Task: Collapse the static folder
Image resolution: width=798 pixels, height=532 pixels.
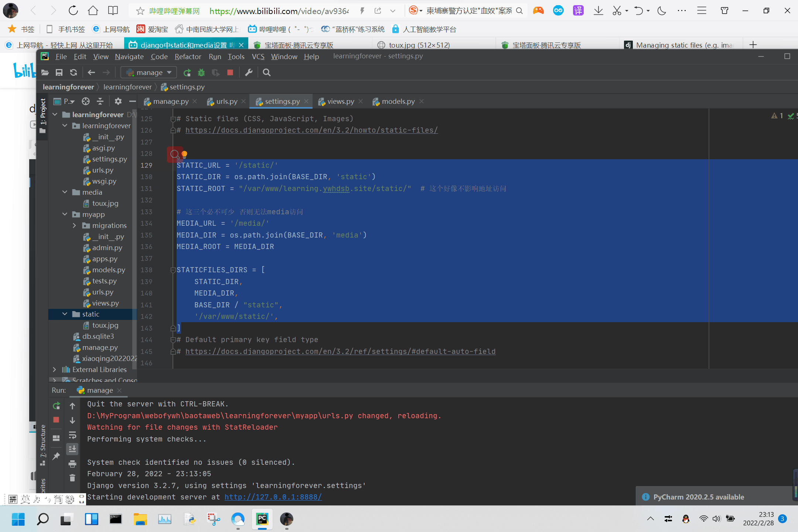Action: [65, 314]
